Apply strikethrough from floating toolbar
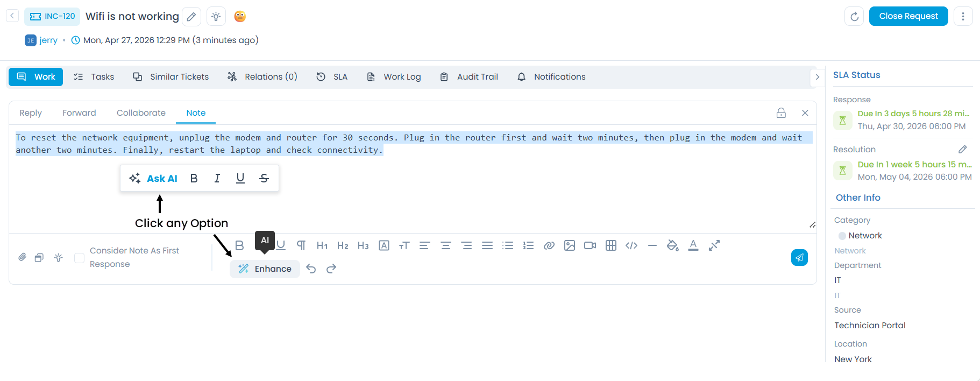The width and height of the screenshot is (980, 381). 264,179
